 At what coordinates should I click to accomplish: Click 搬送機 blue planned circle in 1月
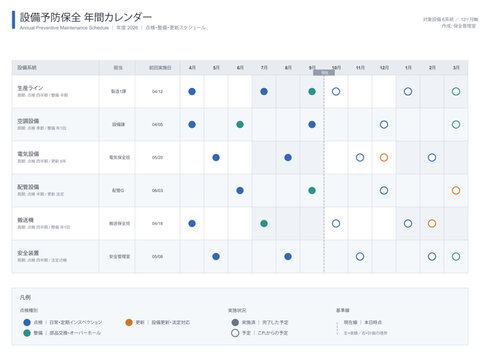click(408, 223)
